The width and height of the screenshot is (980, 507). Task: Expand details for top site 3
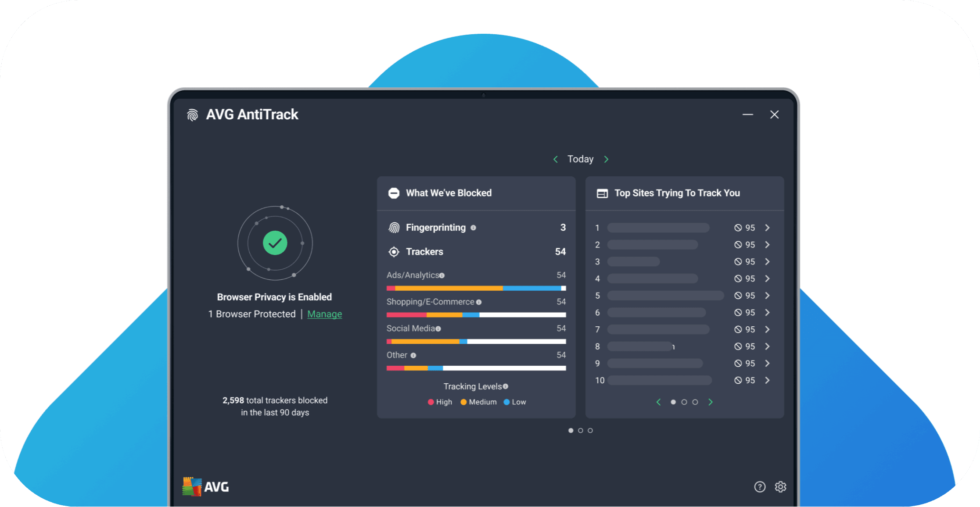pos(767,261)
